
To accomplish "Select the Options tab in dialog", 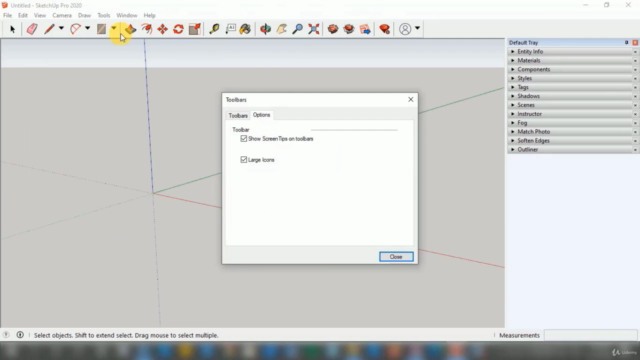I will pos(262,115).
